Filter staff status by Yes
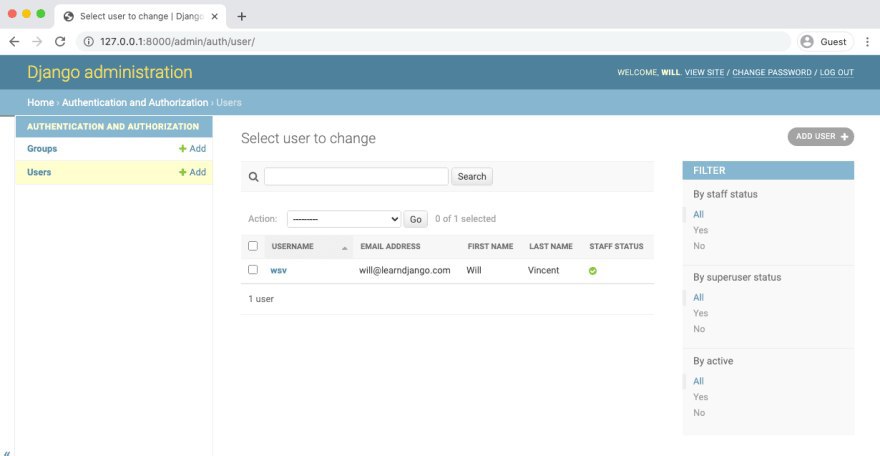 [x=700, y=230]
